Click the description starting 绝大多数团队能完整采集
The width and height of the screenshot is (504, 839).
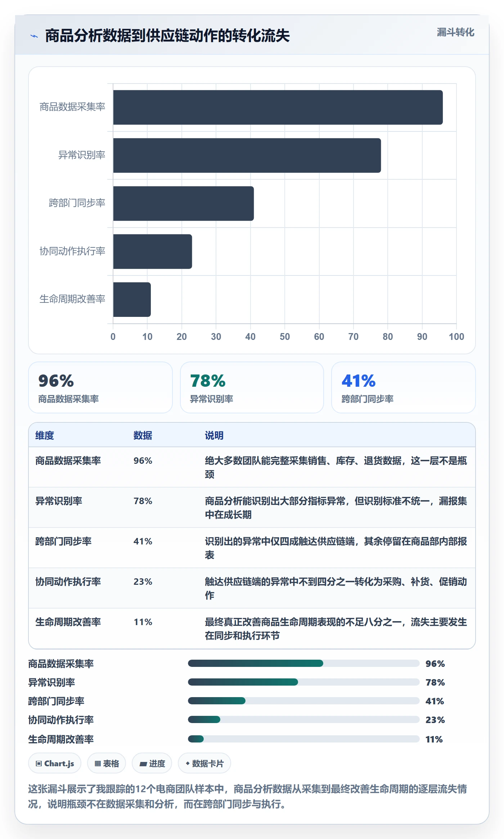pos(336,467)
